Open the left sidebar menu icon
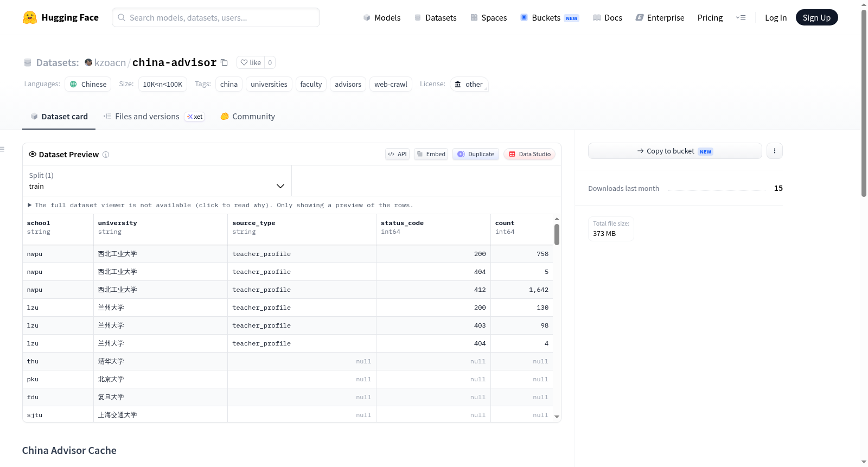 (x=2, y=149)
